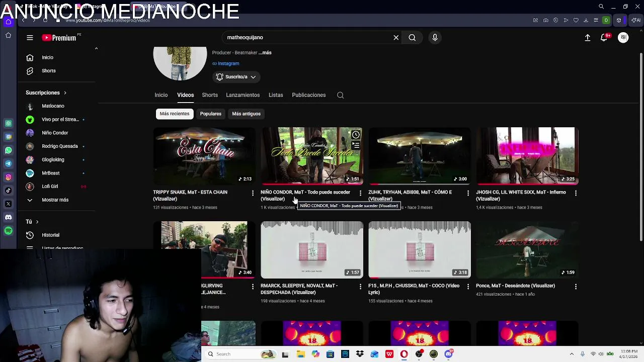
Task: Open options menu for CÓMO E video
Action: coord(468,193)
